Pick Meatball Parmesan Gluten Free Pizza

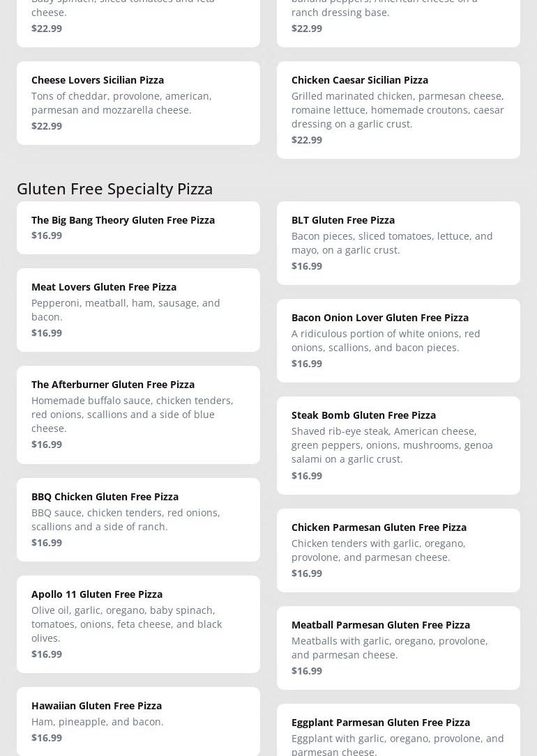(x=380, y=625)
